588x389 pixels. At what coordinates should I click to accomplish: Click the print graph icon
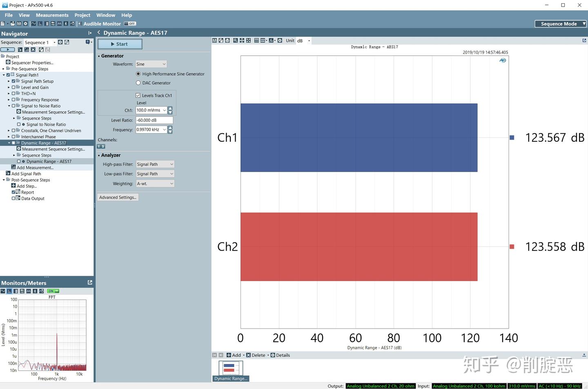(x=227, y=40)
